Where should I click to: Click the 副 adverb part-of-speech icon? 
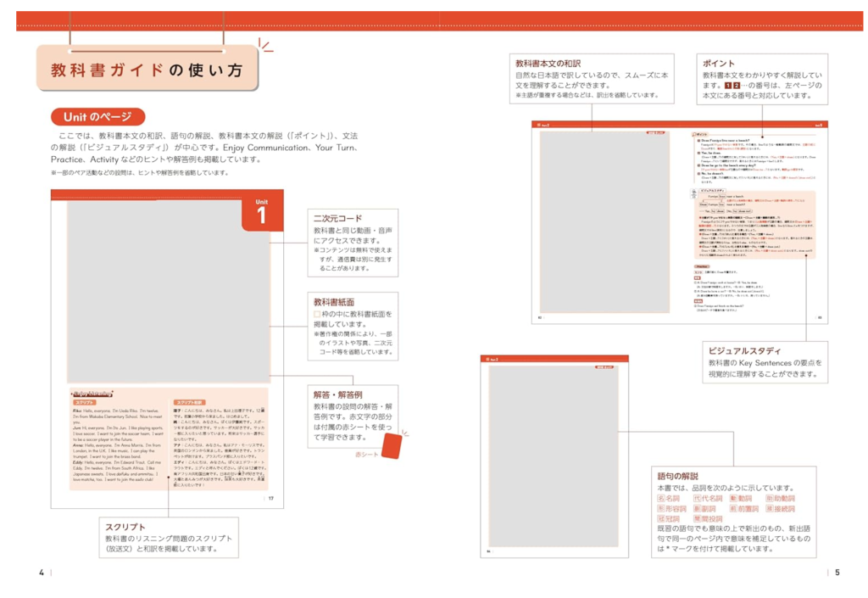point(698,509)
